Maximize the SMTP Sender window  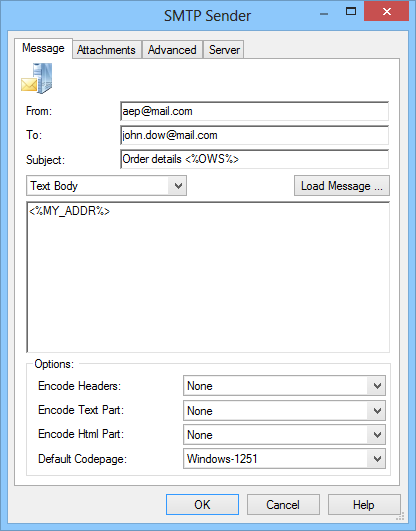351,12
